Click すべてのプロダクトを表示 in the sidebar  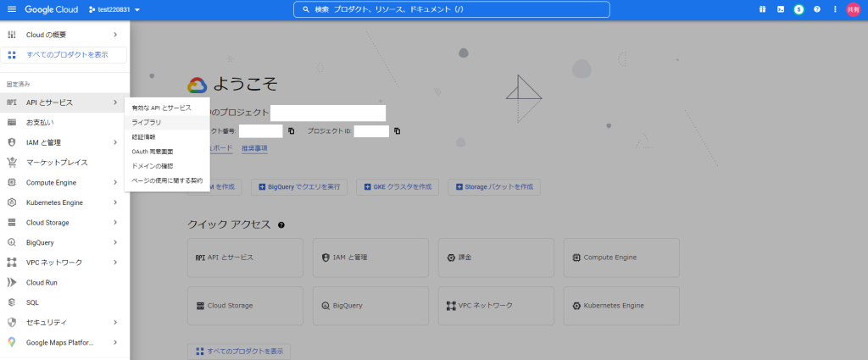(64, 55)
